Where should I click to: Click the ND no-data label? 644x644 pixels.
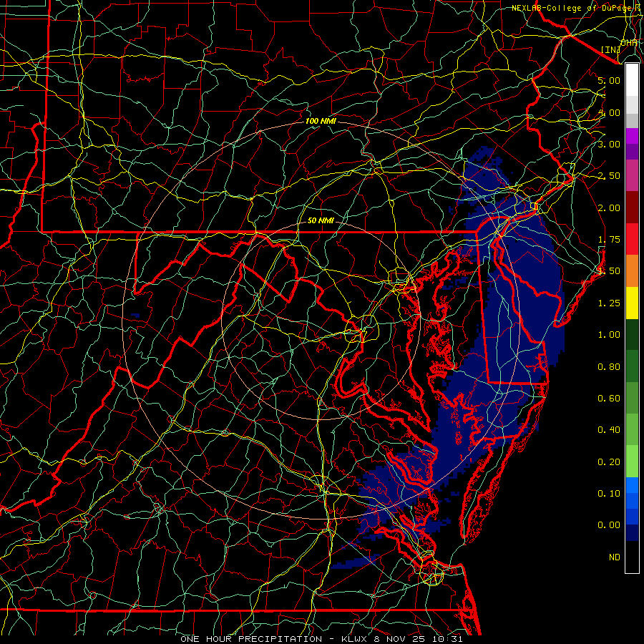615,557
